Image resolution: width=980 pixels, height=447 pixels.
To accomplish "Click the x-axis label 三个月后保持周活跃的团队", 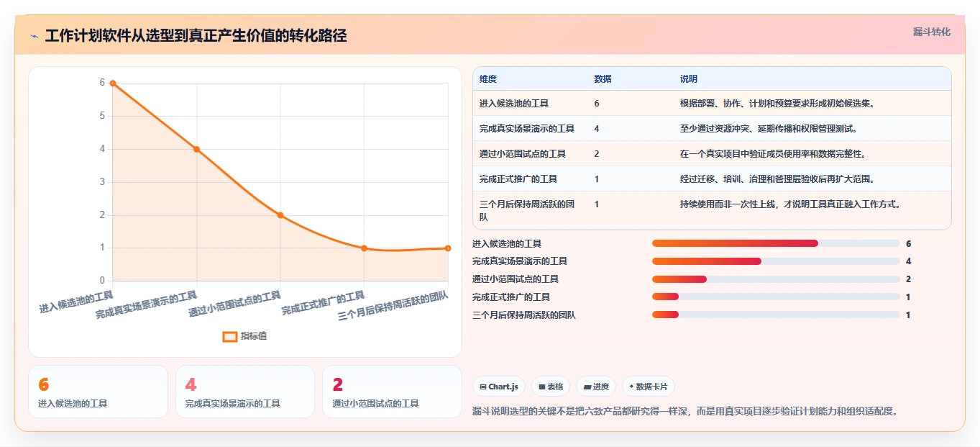I will 393,306.
